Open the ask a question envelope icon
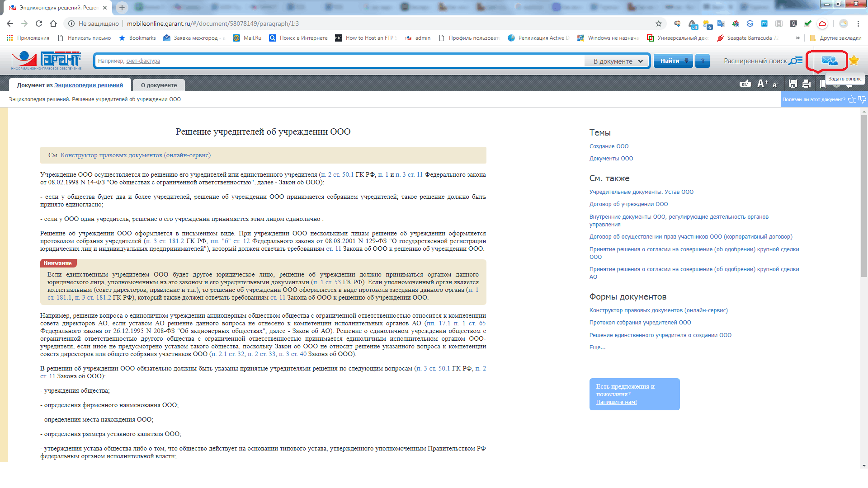The height and width of the screenshot is (488, 868). pos(830,61)
